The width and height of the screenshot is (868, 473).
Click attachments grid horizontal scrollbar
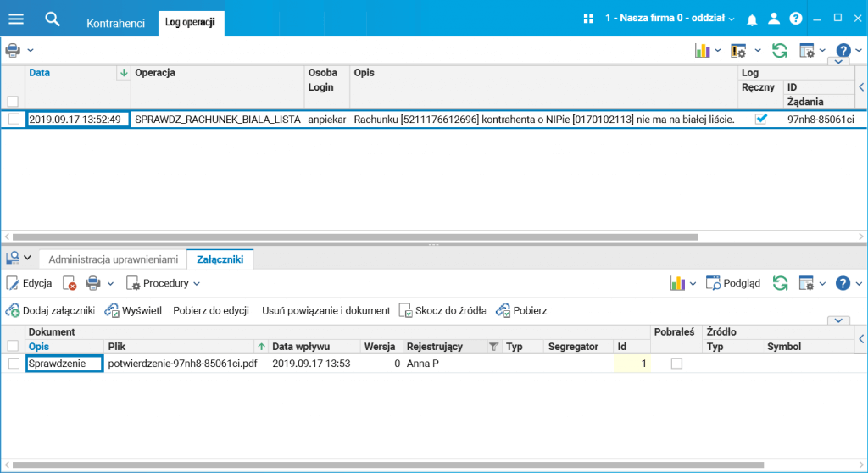[x=388, y=465]
